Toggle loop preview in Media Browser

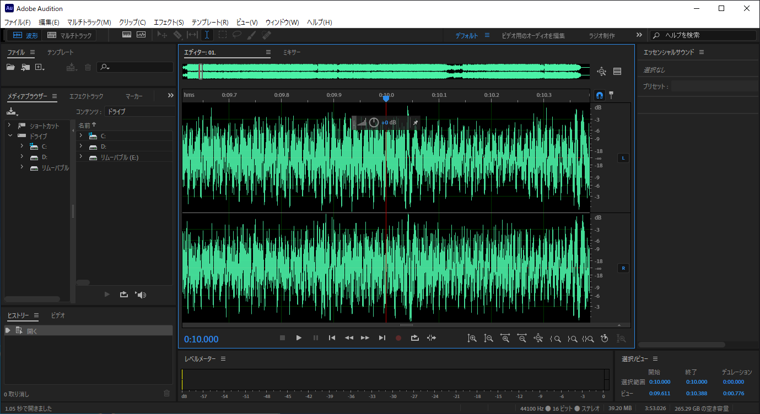(124, 295)
